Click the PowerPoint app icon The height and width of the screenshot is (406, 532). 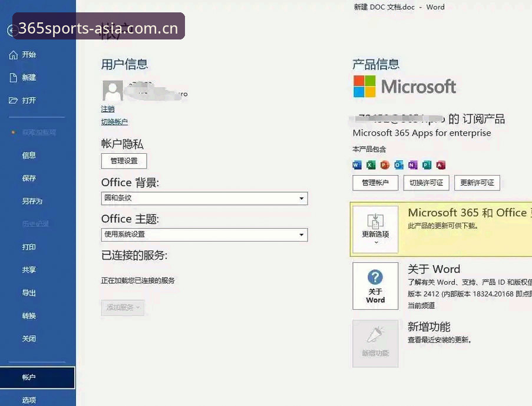(385, 165)
